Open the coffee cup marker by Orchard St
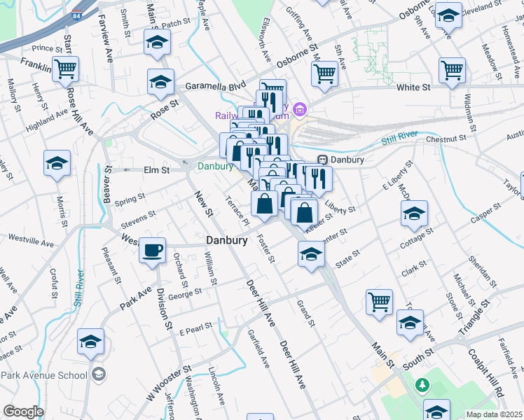The height and width of the screenshot is (420, 524). point(152,253)
